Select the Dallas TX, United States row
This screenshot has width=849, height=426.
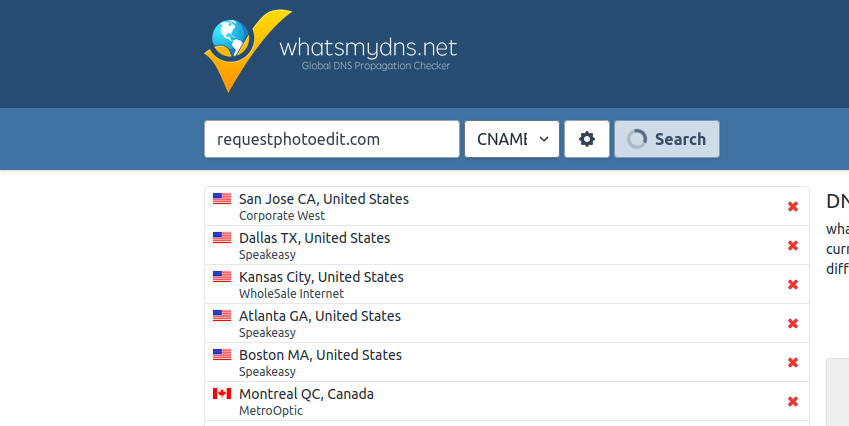(507, 245)
